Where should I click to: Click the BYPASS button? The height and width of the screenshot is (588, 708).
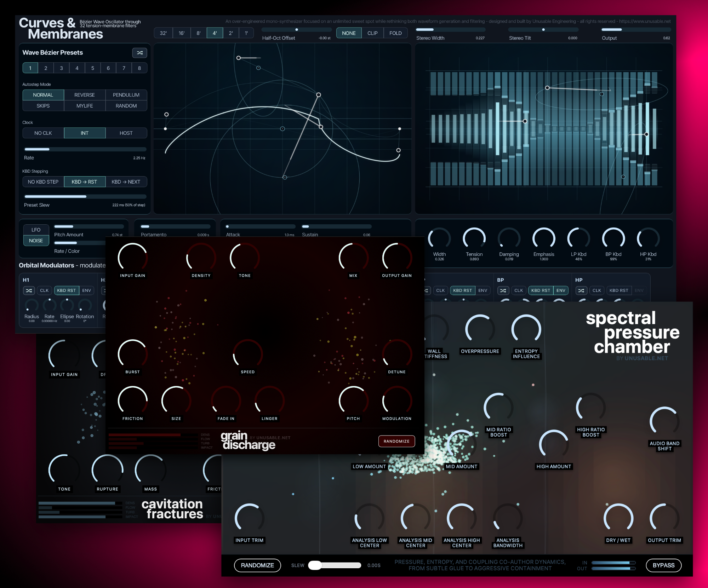[x=663, y=565]
